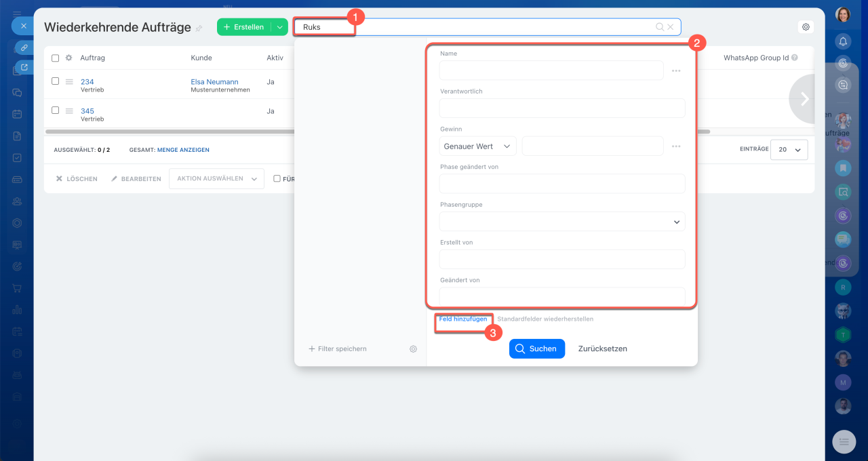Open tasks checkmark icon in left sidebar

click(18, 157)
